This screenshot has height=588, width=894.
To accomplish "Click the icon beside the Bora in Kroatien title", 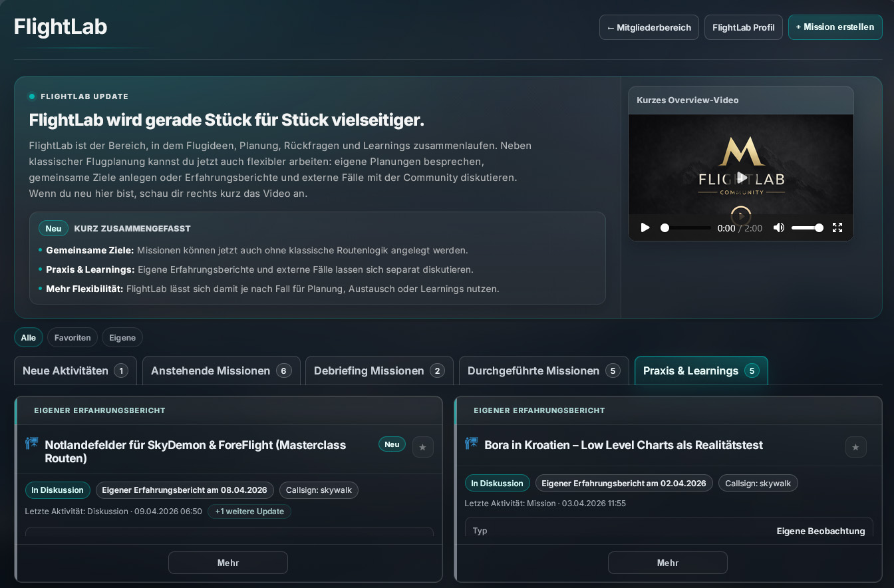I will (x=471, y=444).
